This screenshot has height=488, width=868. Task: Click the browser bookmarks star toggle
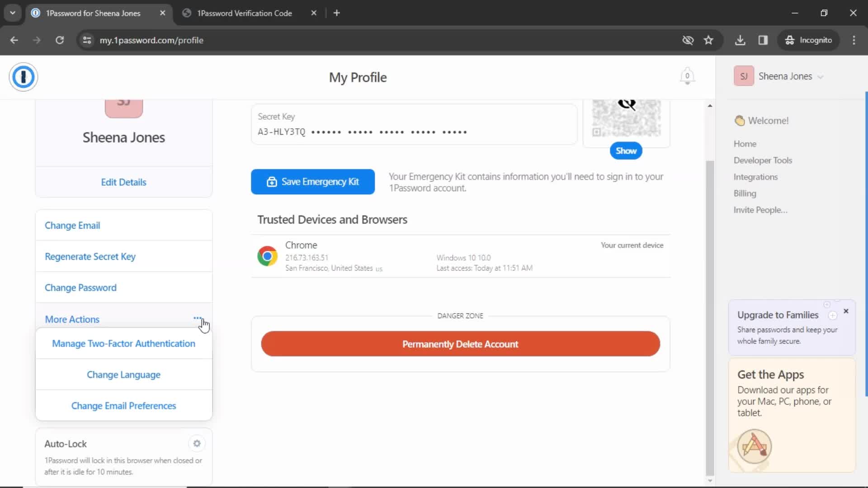pyautogui.click(x=709, y=40)
